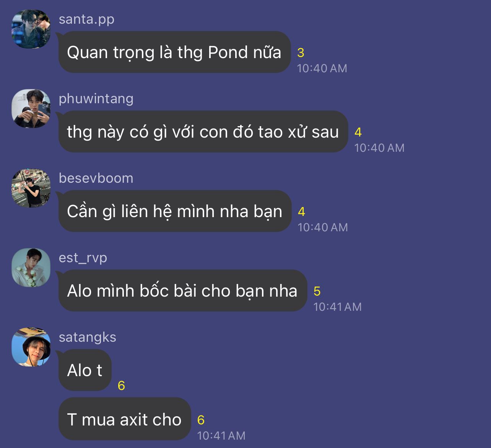This screenshot has height=448, width=491.
Task: Open the santa.pp username
Action: tap(86, 19)
